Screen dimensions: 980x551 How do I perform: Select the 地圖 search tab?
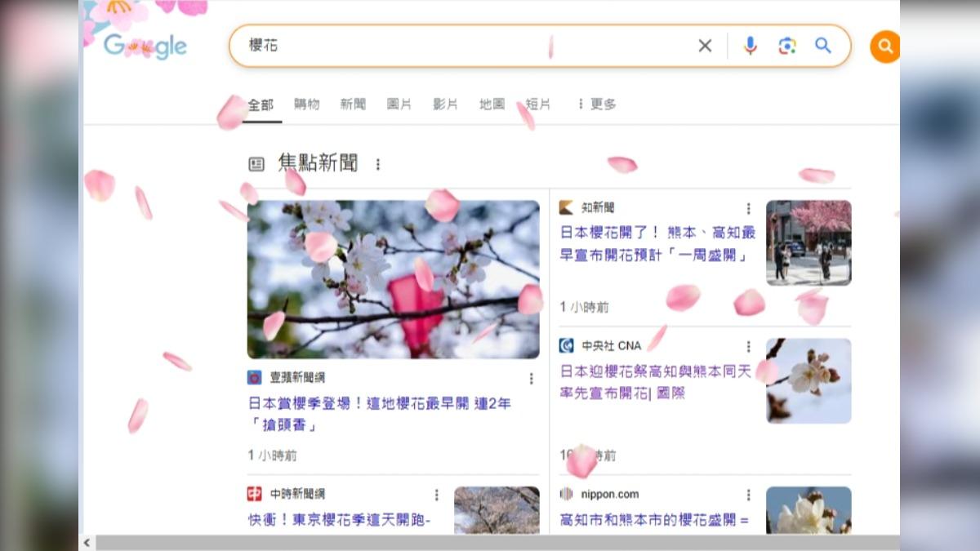pos(492,104)
